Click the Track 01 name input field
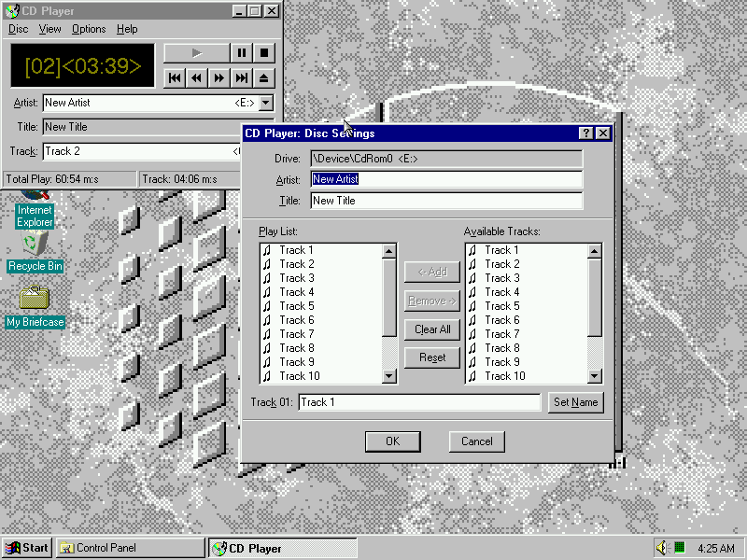747x560 pixels. point(419,402)
